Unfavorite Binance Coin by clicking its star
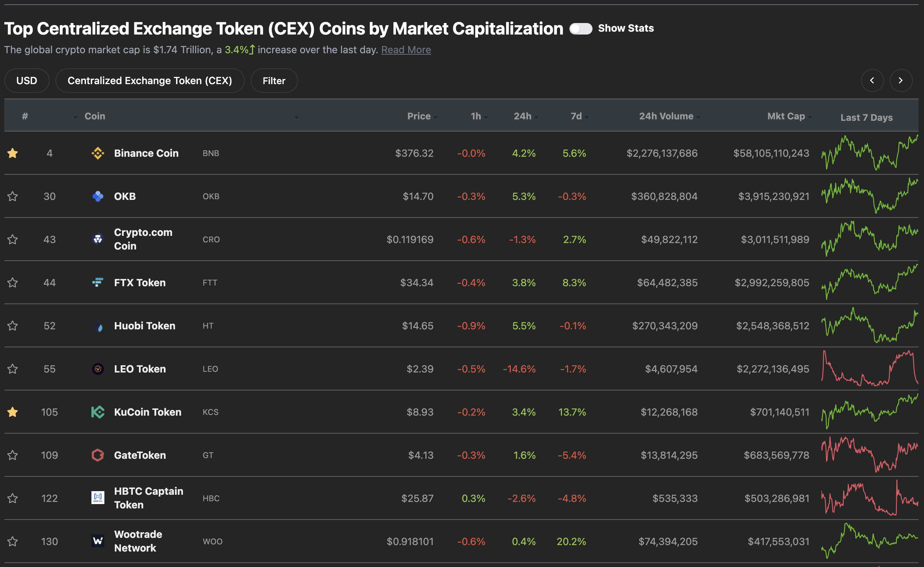Viewport: 924px width, 567px height. click(13, 153)
